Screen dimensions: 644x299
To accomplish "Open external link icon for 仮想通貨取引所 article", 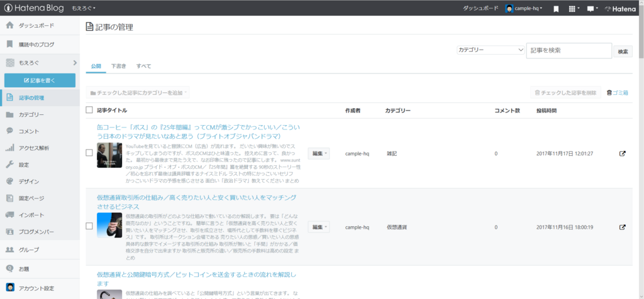I will (x=622, y=227).
